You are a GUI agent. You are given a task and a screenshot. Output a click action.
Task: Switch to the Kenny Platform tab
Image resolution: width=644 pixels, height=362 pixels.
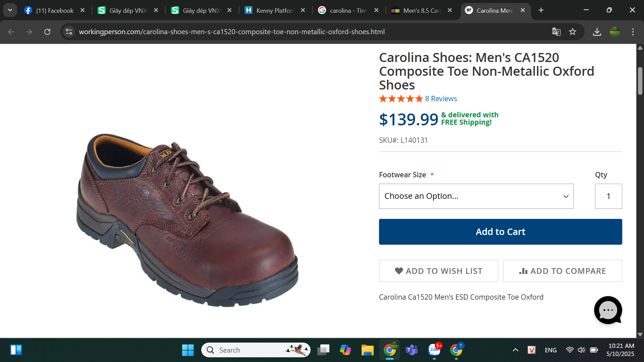pos(275,10)
